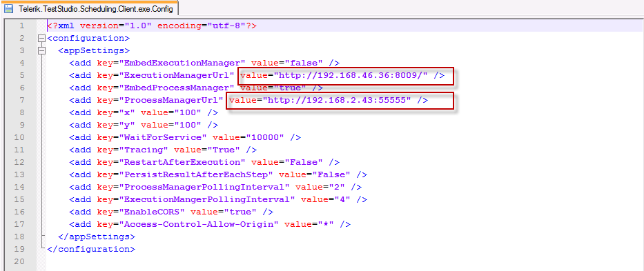
Task: Click the ExecutionMangerPollingInterval value "4"
Action: click(x=342, y=199)
